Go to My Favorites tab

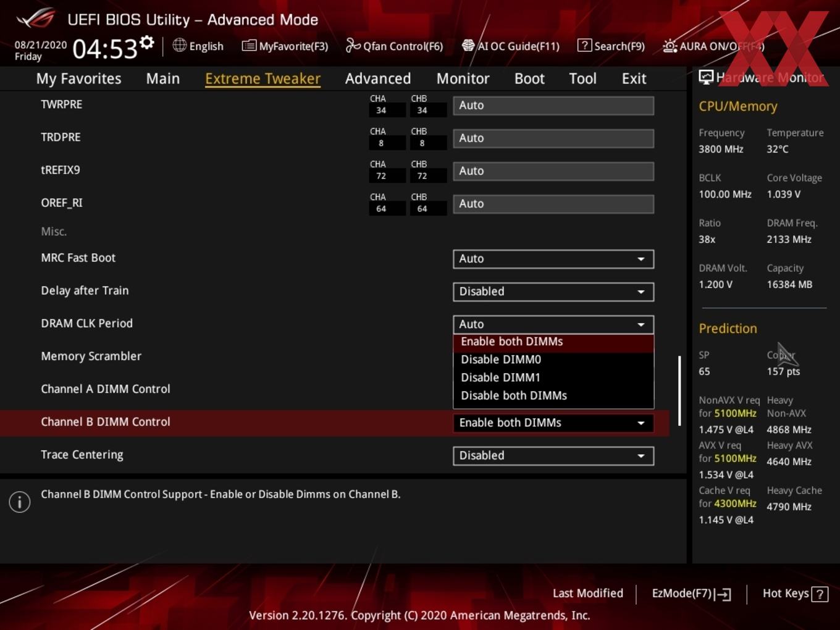(78, 78)
